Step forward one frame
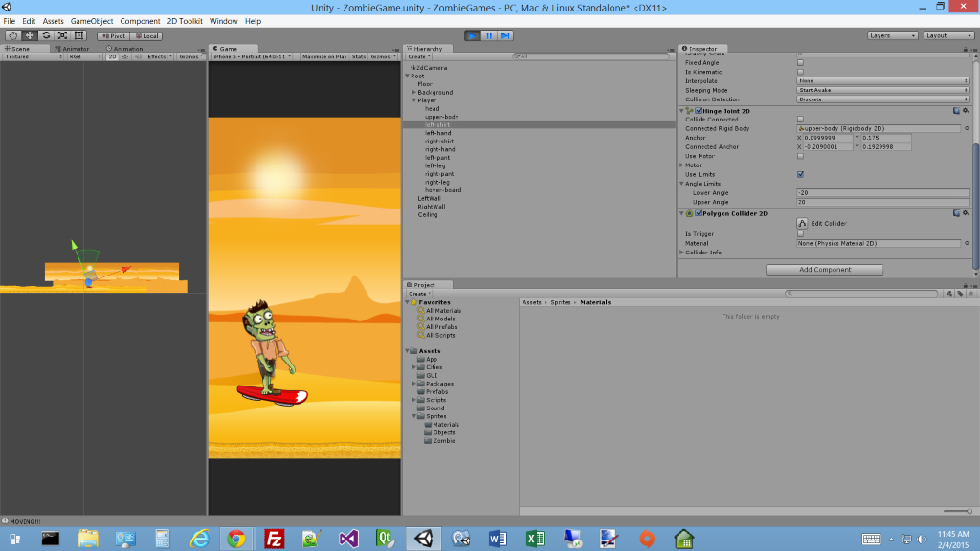980x551 pixels. coord(505,35)
